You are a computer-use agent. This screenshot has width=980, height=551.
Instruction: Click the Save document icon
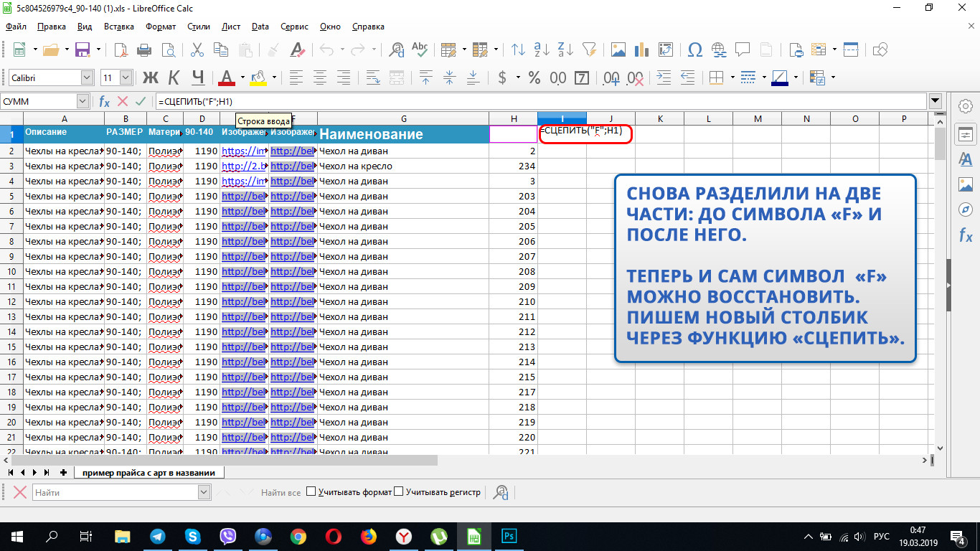coord(83,50)
